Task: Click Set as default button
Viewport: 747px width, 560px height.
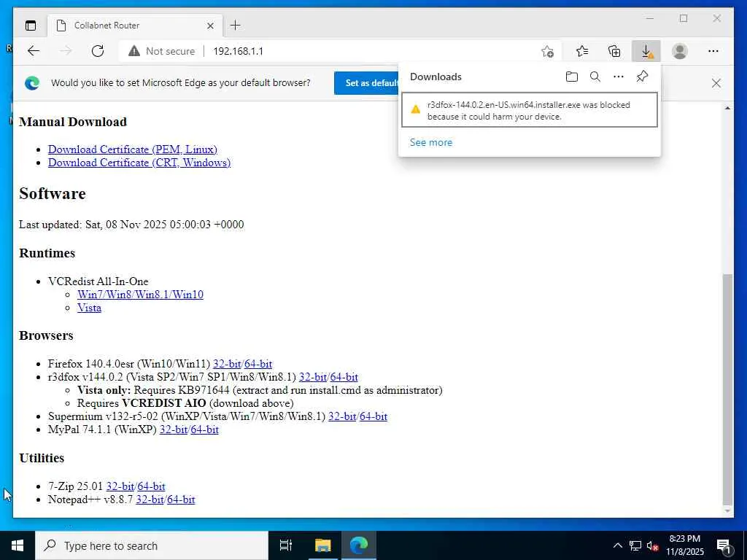Action: pos(368,83)
